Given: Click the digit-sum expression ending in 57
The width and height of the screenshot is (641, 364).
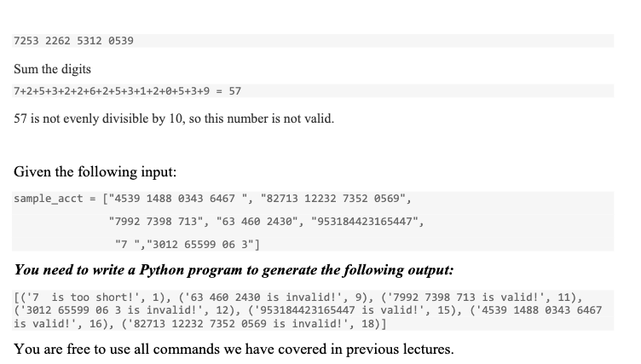Looking at the screenshot, I should (x=127, y=90).
